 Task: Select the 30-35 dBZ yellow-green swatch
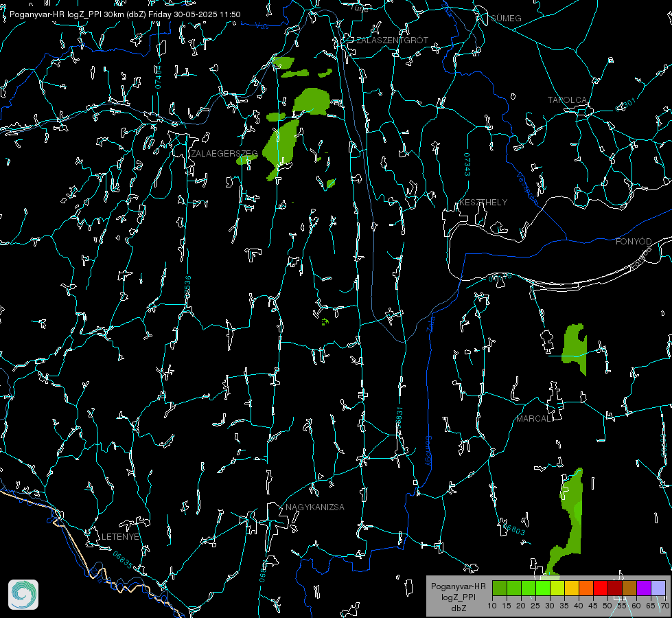[557, 588]
